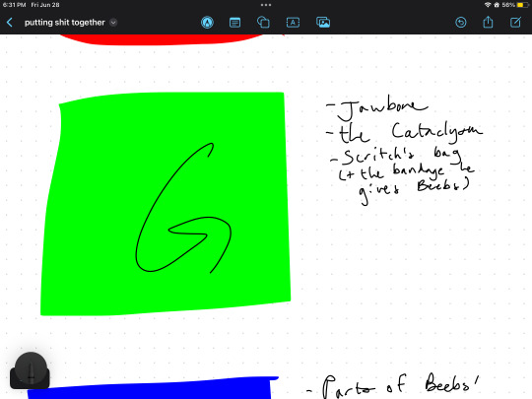Image resolution: width=532 pixels, height=399 pixels.
Task: Open the board title dropdown chevron
Action: click(113, 23)
